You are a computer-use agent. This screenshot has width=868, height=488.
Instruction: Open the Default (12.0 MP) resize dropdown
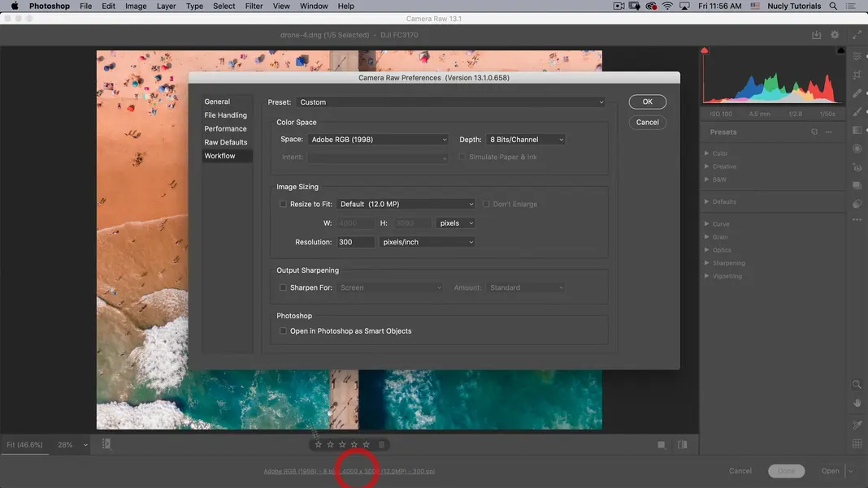(406, 204)
